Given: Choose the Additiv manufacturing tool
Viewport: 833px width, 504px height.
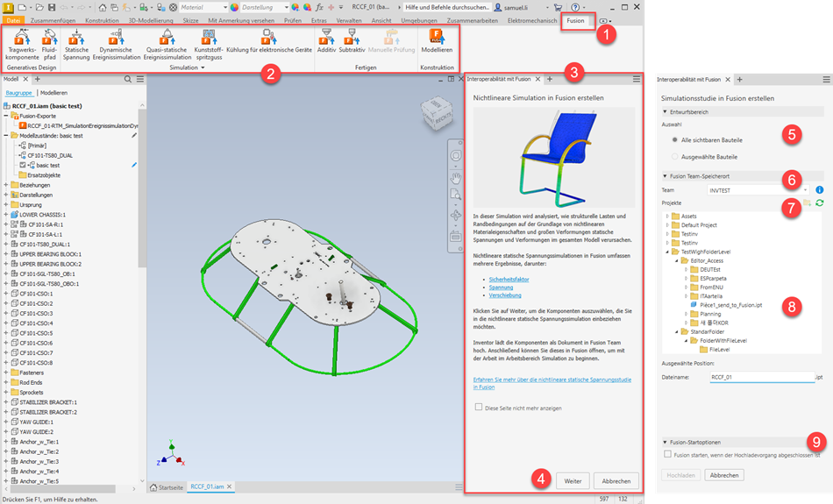Looking at the screenshot, I should [x=327, y=41].
